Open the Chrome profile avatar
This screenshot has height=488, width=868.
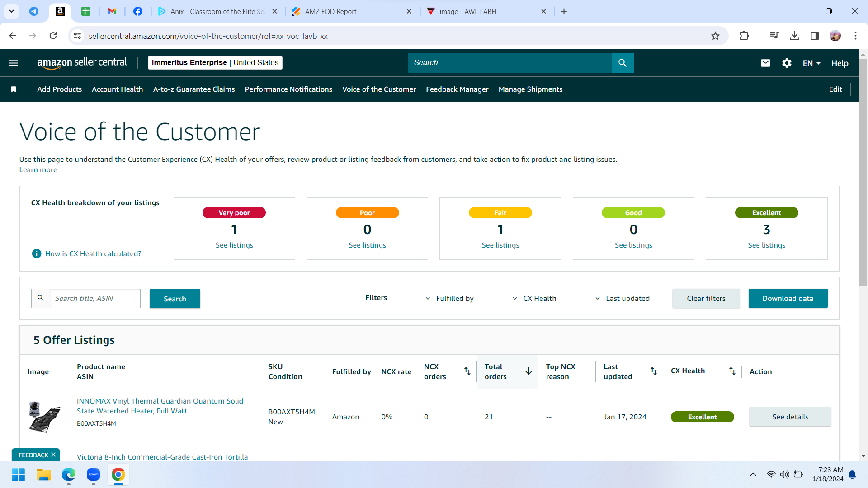click(x=835, y=36)
